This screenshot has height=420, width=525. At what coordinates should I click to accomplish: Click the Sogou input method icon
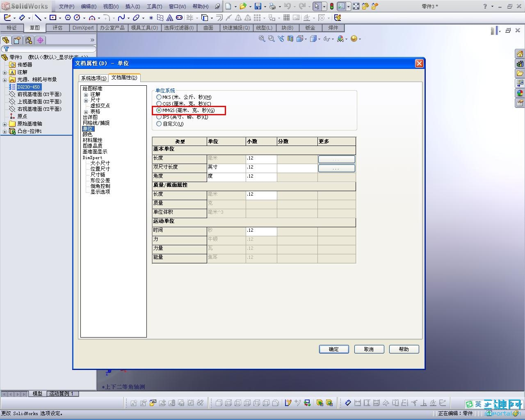(x=470, y=404)
